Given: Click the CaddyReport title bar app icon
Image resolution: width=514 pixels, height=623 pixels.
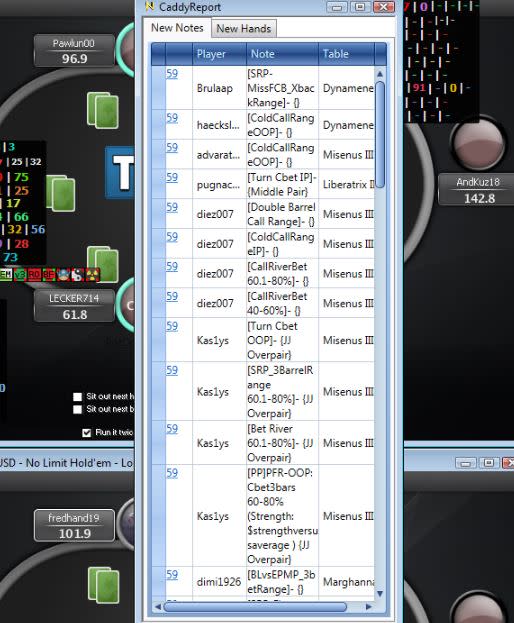Looking at the screenshot, I should (149, 6).
